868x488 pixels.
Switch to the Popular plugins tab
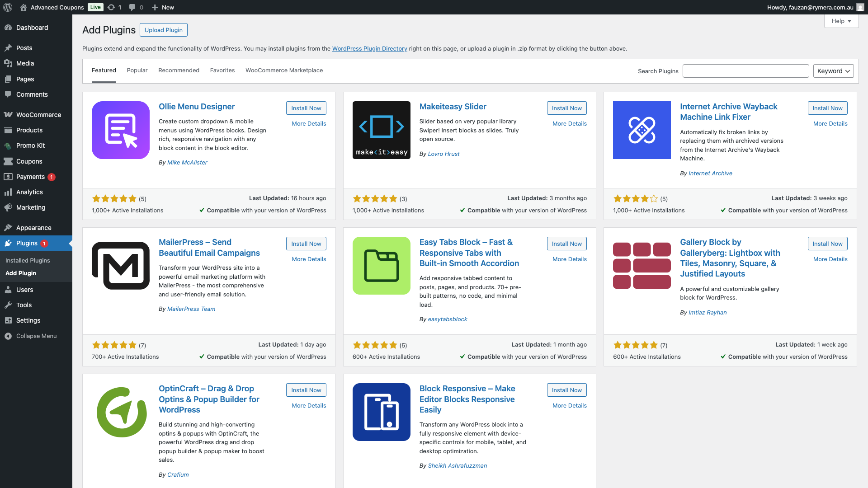tap(137, 70)
